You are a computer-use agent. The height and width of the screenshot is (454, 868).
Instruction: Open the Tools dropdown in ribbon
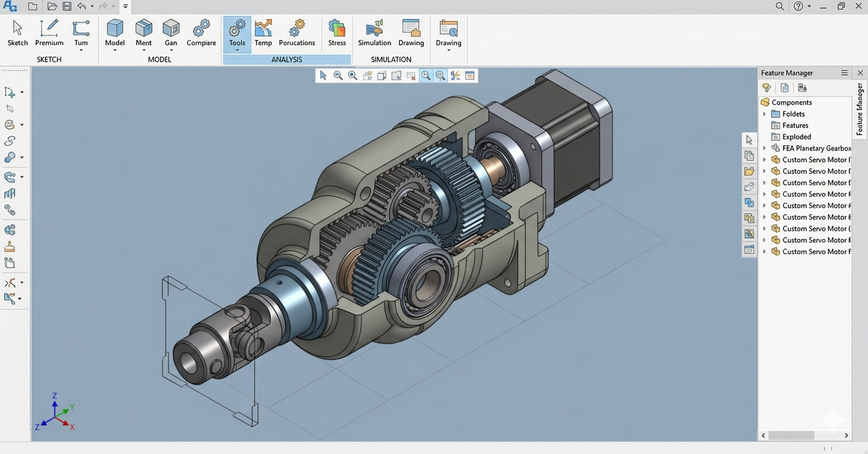[237, 51]
